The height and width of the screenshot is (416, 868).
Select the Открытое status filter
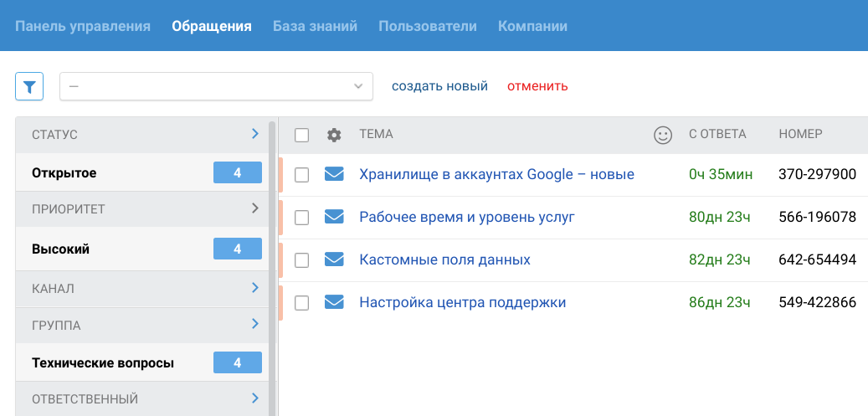pos(64,172)
